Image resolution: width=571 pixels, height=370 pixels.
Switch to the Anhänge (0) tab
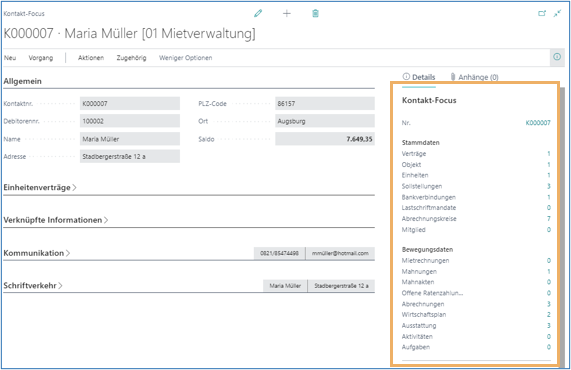[474, 77]
